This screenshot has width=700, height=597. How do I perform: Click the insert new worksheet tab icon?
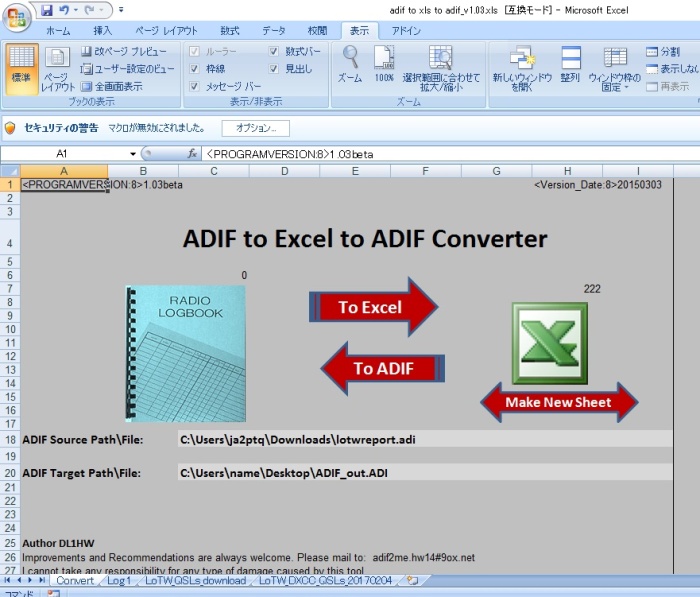click(413, 580)
